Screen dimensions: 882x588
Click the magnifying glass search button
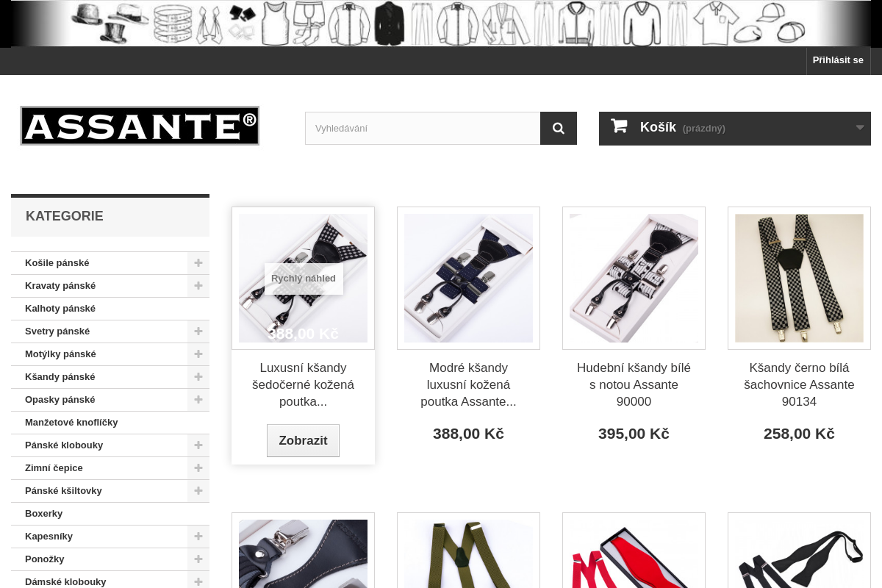(x=559, y=128)
